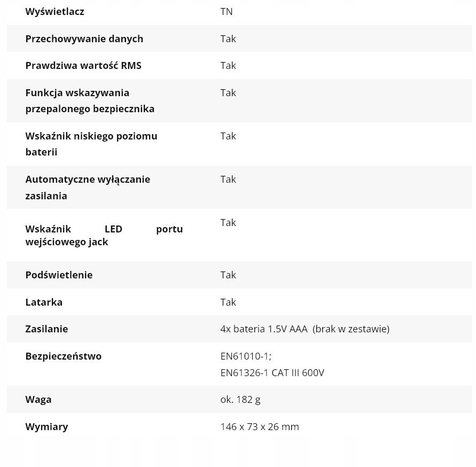Click the Zasilanie row label
Viewport: 476px width, 467px height.
[x=46, y=329]
